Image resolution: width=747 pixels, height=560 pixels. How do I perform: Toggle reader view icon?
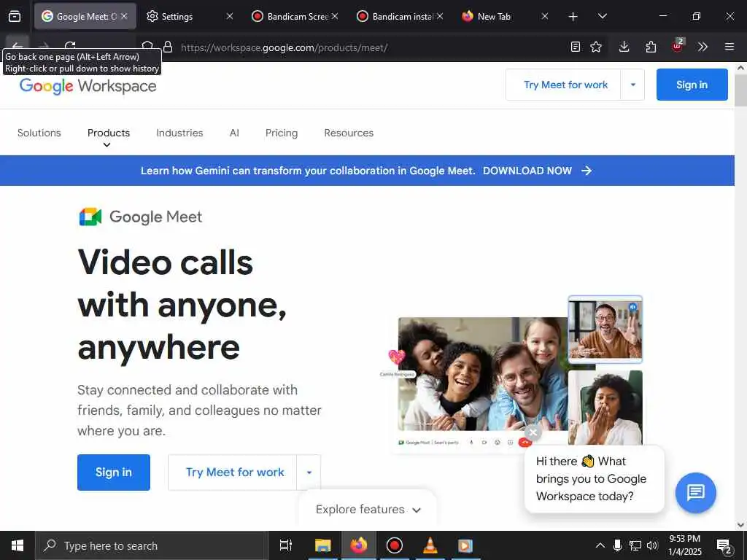(x=576, y=47)
